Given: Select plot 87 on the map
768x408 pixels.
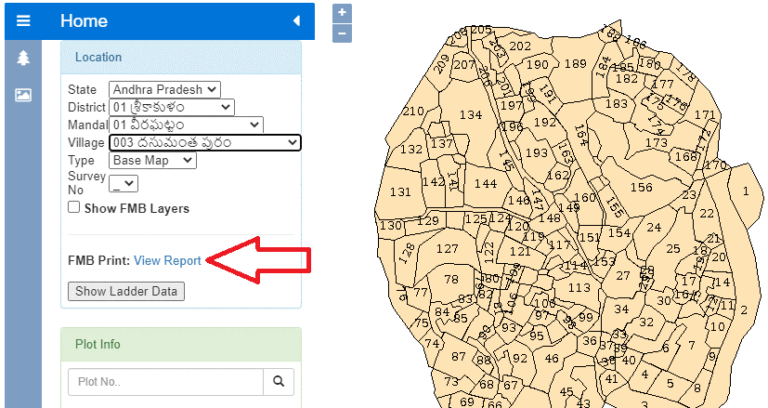Looking at the screenshot, I should [x=458, y=356].
